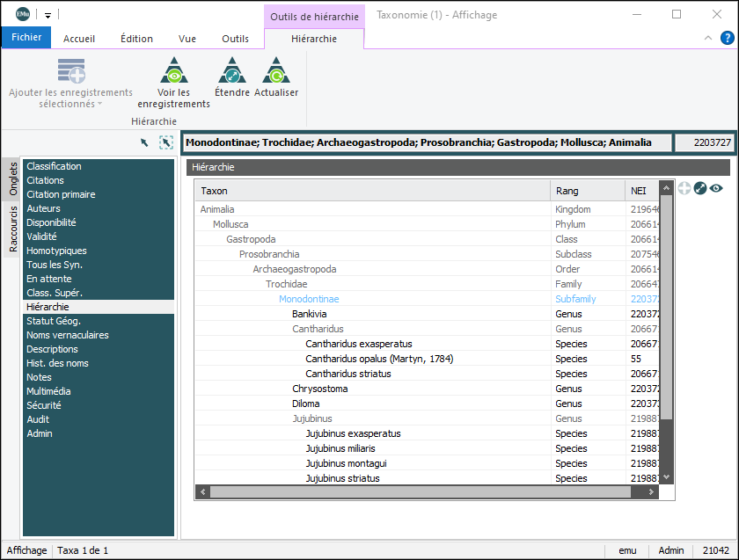Click the arrow pointer icon above tab list

tap(144, 142)
